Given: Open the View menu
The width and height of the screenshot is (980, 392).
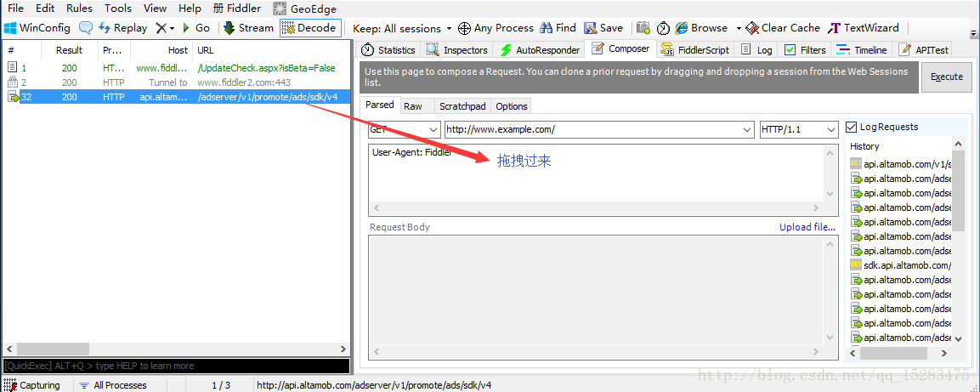Looking at the screenshot, I should [155, 9].
